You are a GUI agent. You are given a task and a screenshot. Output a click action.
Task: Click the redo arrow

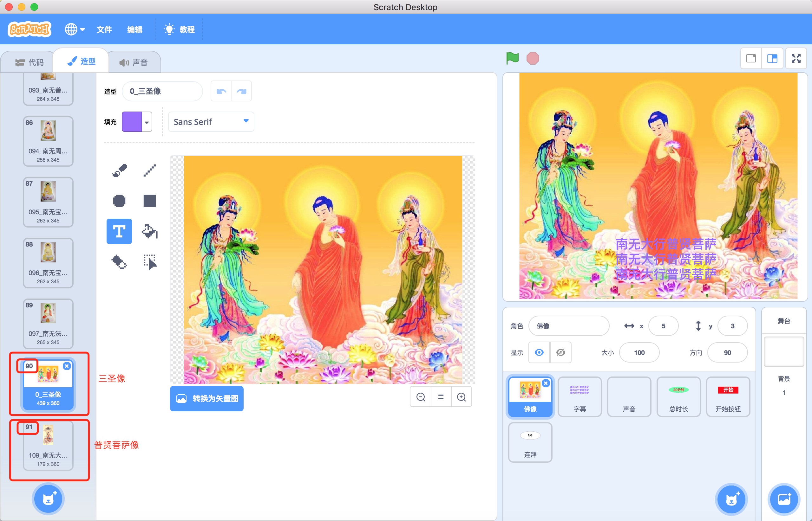tap(241, 91)
